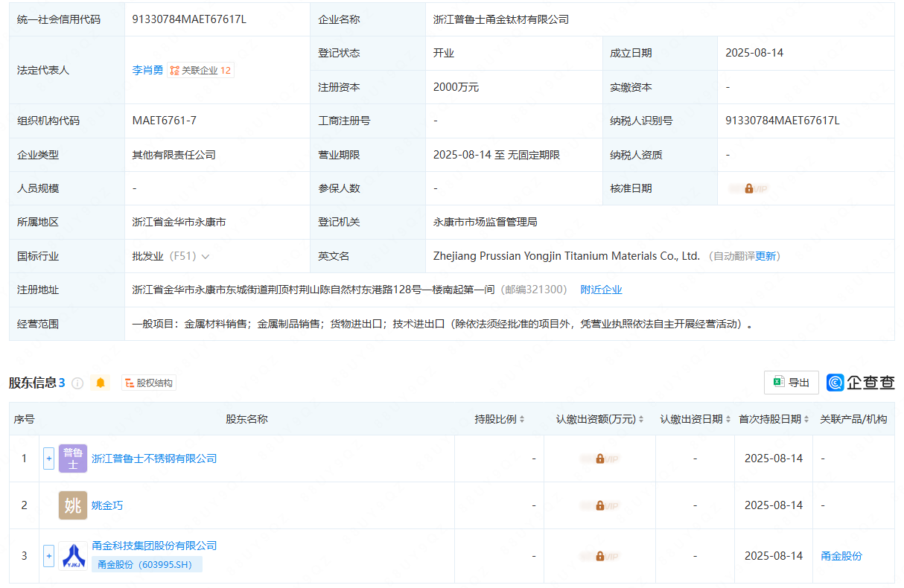This screenshot has width=904, height=588.
Task: Click the 企查查 logo
Action: [x=861, y=383]
